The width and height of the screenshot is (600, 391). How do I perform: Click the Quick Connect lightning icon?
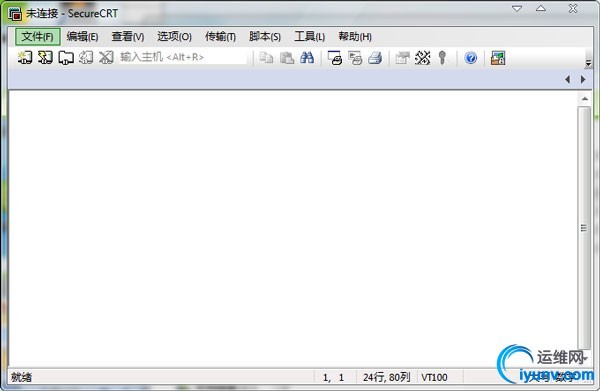tap(45, 57)
